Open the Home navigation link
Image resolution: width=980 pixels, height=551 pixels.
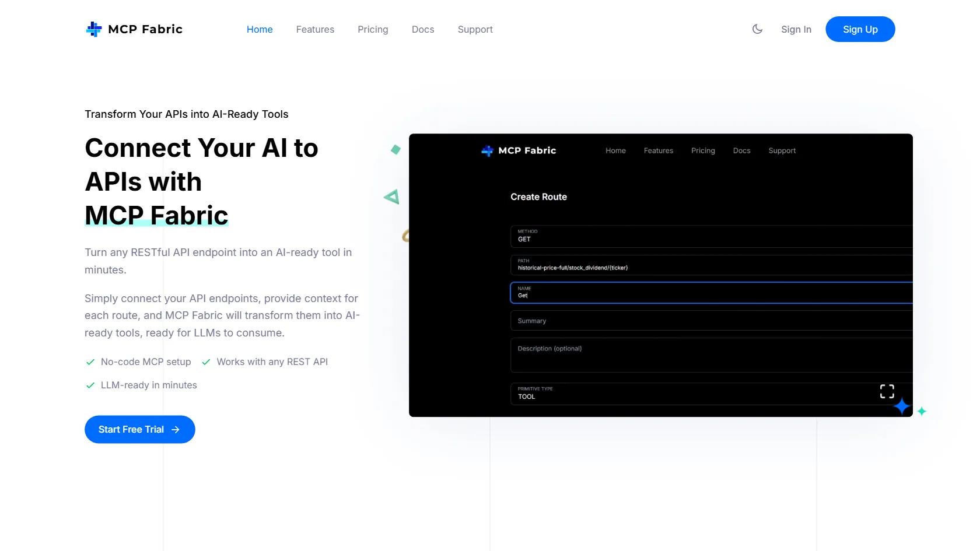coord(260,29)
